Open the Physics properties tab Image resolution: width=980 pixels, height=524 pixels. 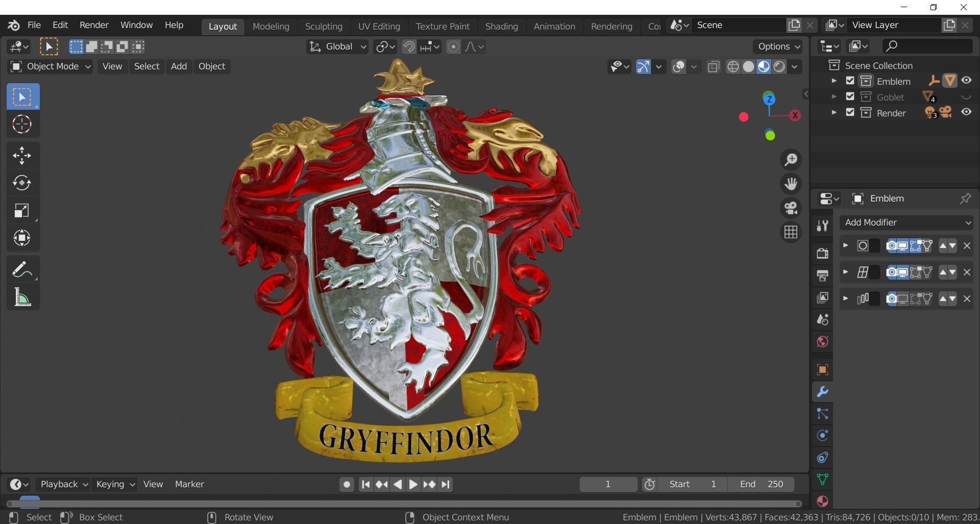click(x=822, y=435)
